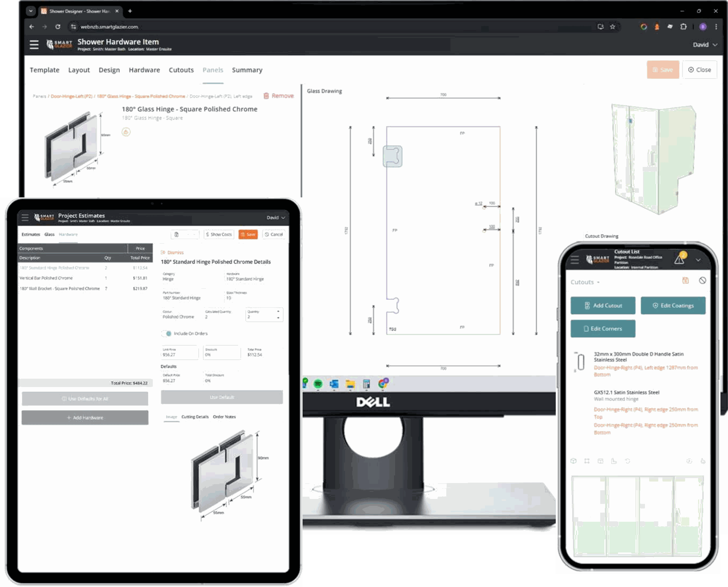The width and height of the screenshot is (728, 587).
Task: Toggle the Include On Orders switch
Action: click(x=167, y=334)
